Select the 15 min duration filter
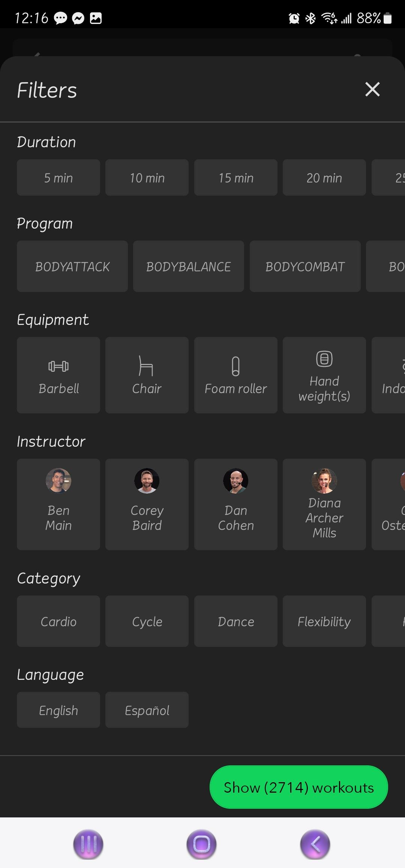Viewport: 405px width, 868px height. click(x=236, y=178)
